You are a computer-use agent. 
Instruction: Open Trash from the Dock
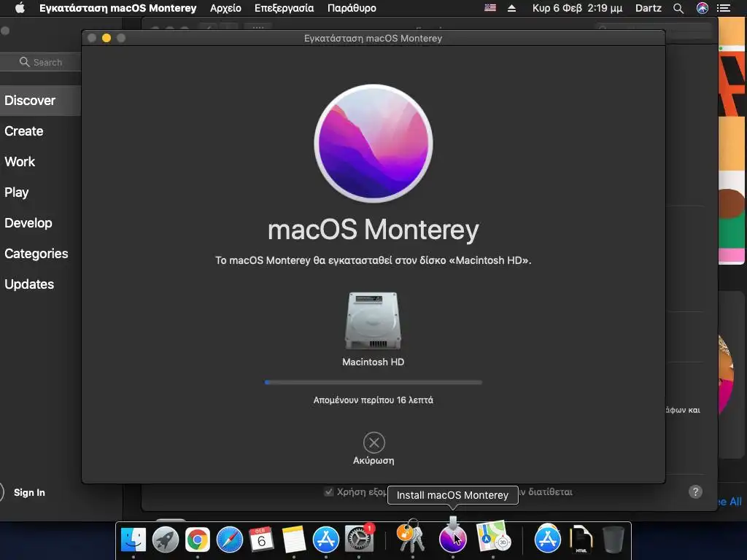(x=614, y=539)
